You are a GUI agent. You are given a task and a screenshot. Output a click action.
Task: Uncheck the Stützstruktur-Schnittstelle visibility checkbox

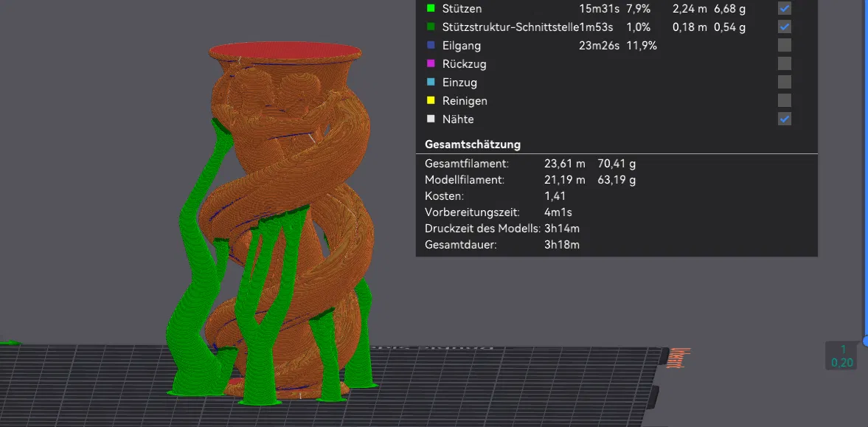784,27
